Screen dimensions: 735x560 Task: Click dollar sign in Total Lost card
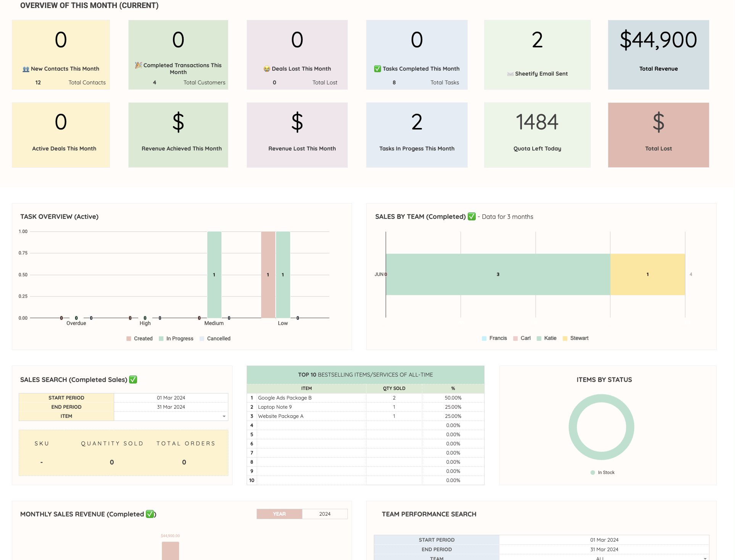658,122
